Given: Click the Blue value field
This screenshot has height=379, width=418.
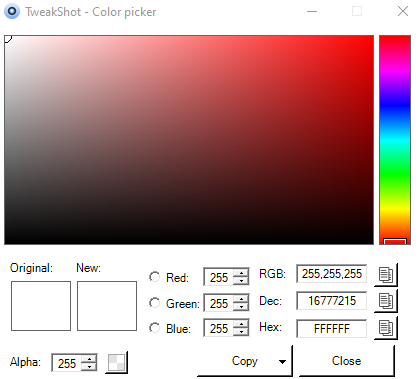Looking at the screenshot, I should (x=219, y=328).
